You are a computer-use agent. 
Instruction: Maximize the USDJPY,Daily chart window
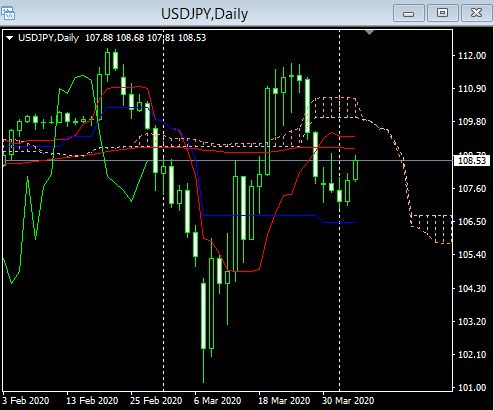[x=442, y=13]
